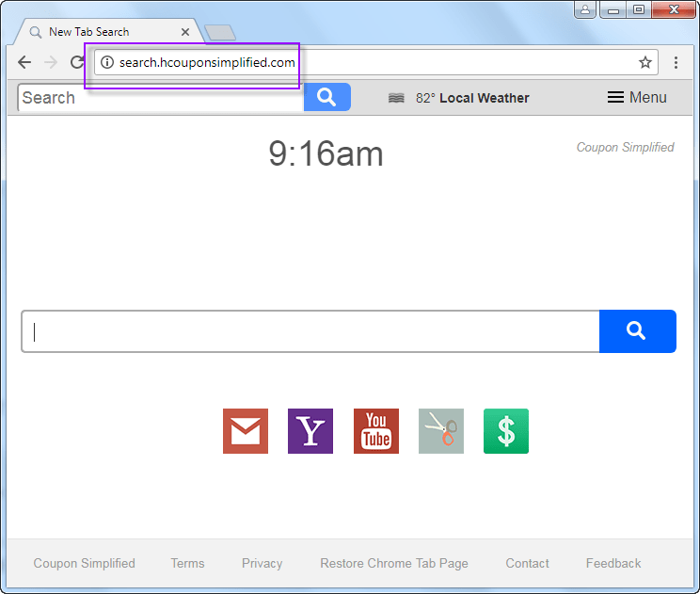Open a new browser tab
The width and height of the screenshot is (700, 594).
click(219, 32)
